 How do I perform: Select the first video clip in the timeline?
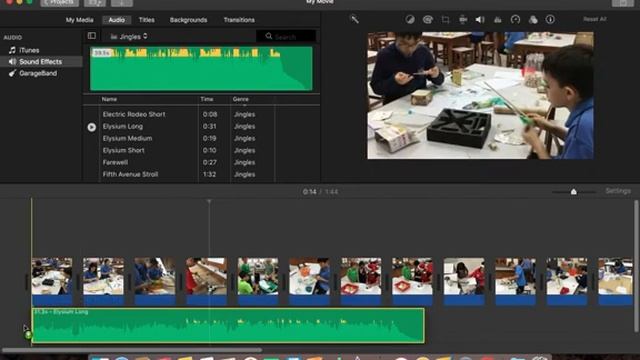tap(52, 281)
